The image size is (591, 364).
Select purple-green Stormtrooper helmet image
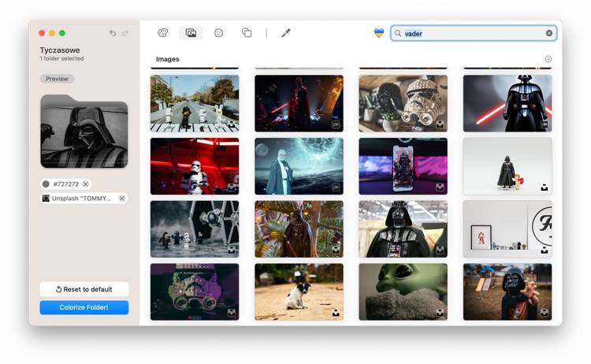(x=195, y=292)
